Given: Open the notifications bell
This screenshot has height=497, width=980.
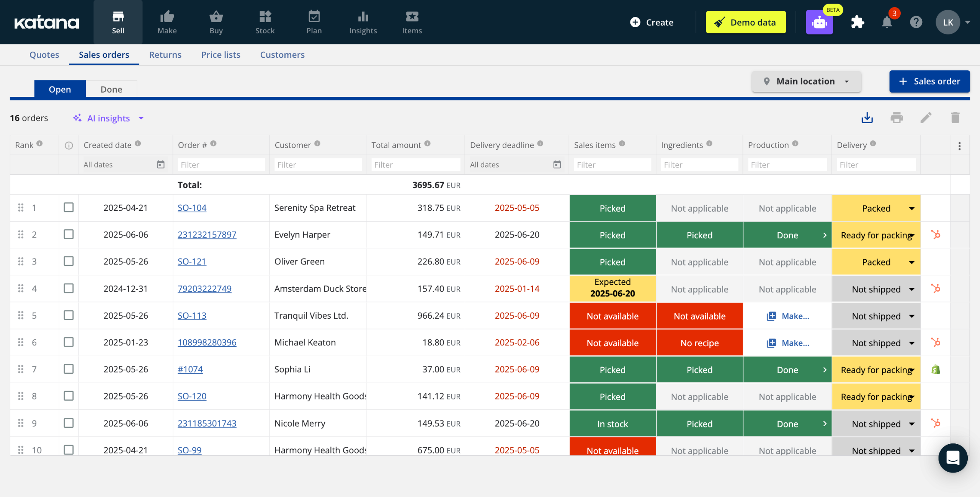Looking at the screenshot, I should pos(887,22).
